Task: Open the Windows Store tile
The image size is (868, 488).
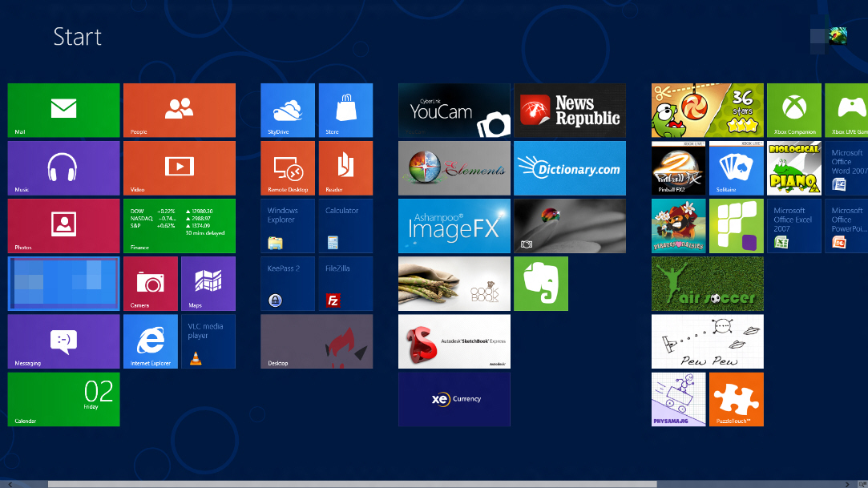Action: tap(345, 110)
